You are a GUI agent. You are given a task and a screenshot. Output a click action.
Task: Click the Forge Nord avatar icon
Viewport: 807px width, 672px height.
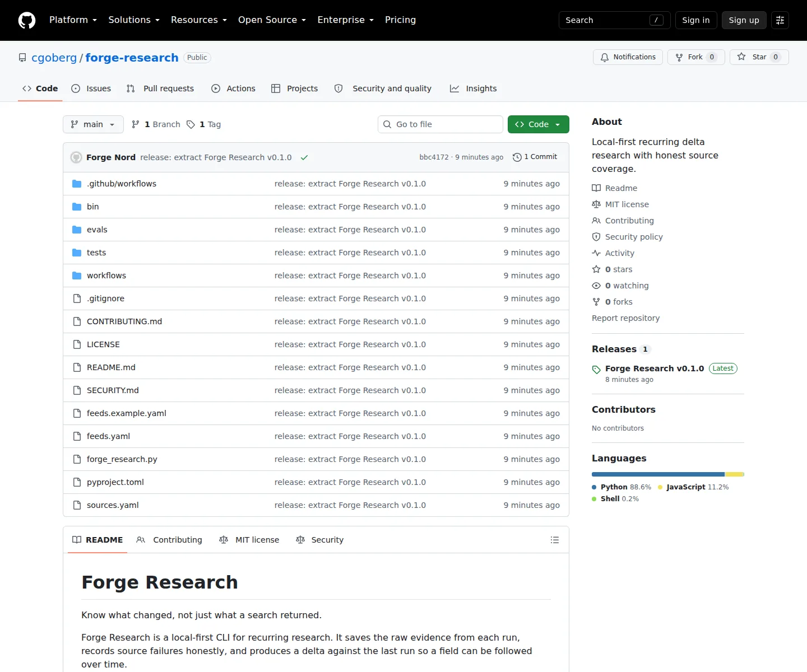pos(76,157)
